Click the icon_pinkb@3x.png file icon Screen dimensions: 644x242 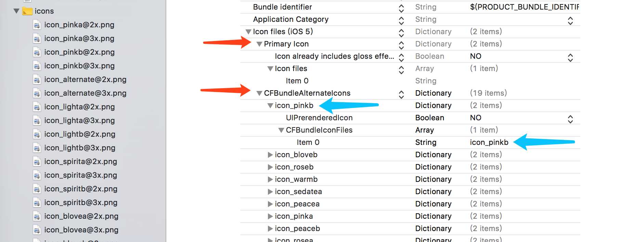[37, 66]
